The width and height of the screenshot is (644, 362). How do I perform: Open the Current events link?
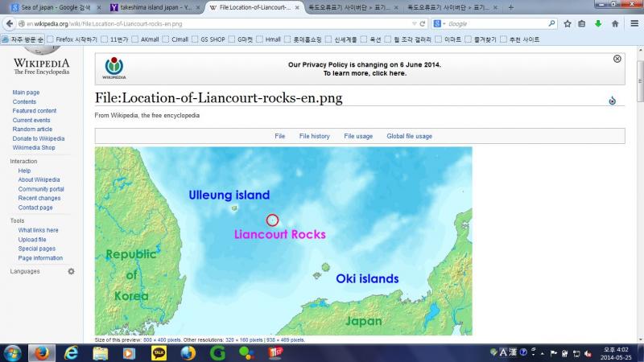pyautogui.click(x=31, y=120)
